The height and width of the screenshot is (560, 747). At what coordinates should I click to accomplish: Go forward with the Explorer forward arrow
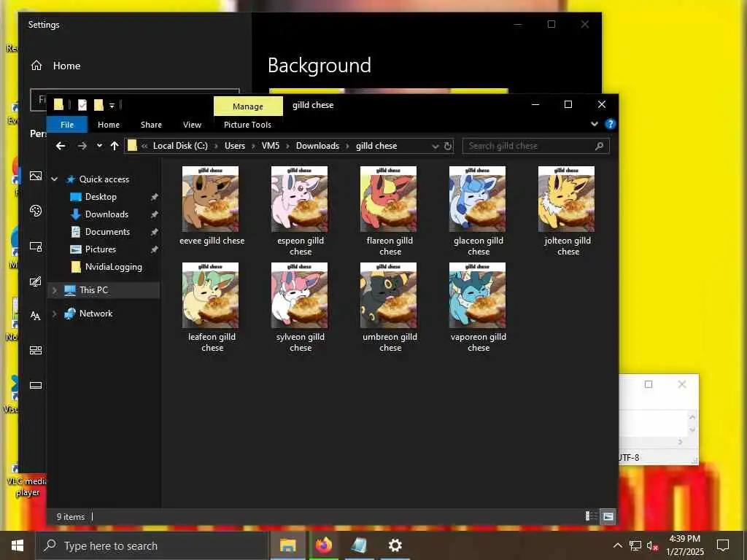[x=82, y=146]
